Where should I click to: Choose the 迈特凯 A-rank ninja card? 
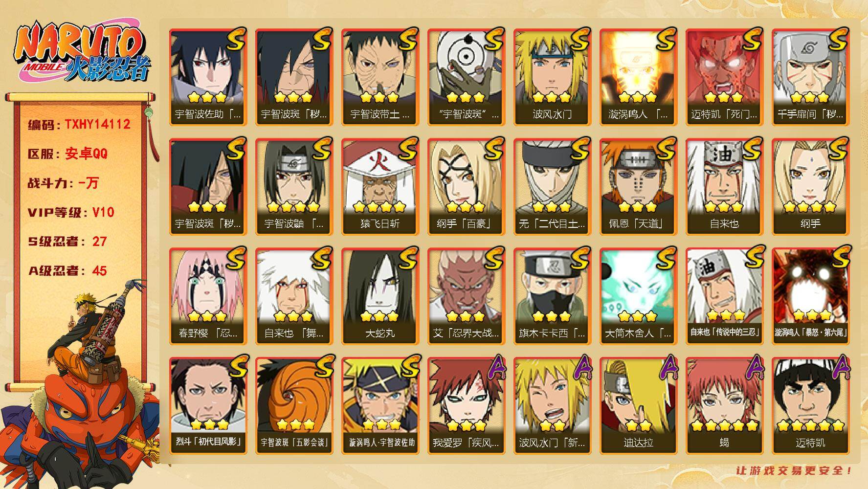click(810, 406)
